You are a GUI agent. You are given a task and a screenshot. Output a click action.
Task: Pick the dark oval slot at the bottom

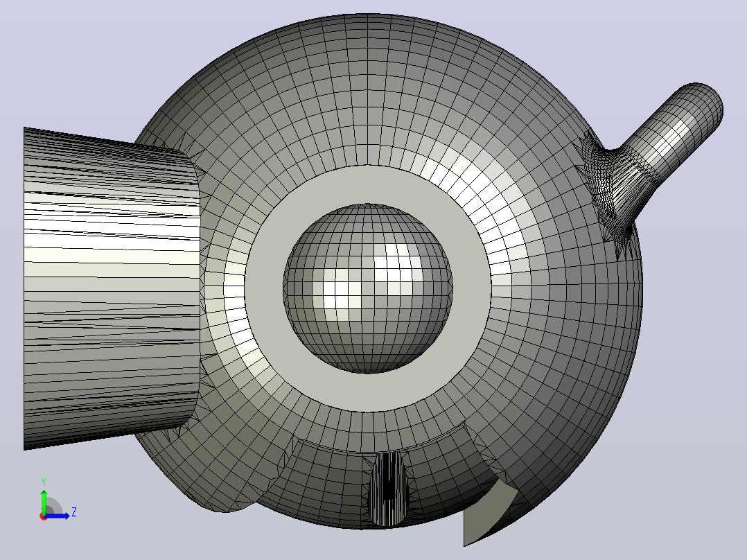[389, 489]
